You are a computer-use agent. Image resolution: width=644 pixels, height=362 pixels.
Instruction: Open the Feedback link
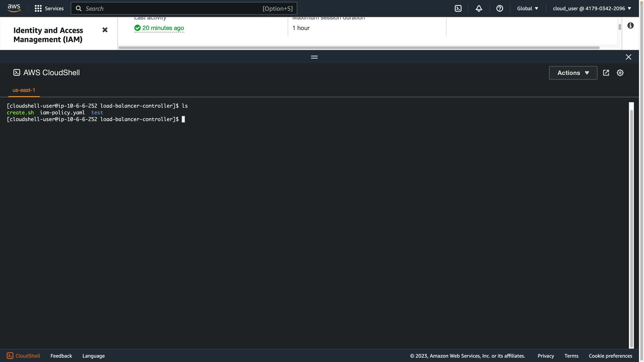pyautogui.click(x=61, y=356)
